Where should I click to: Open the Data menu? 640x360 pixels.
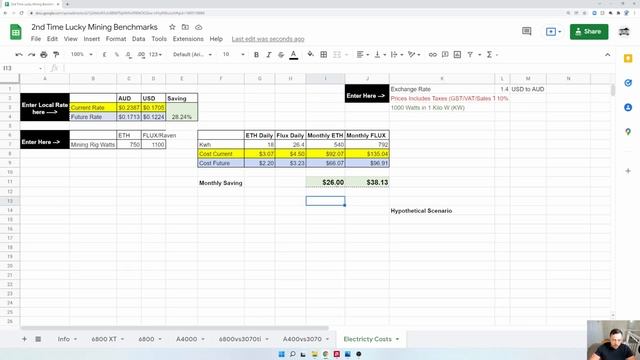[x=138, y=39]
